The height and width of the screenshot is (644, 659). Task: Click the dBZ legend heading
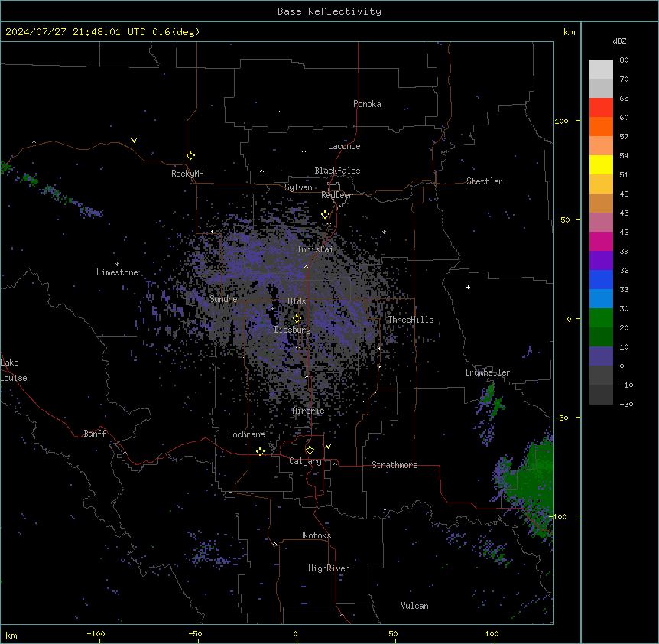point(619,41)
